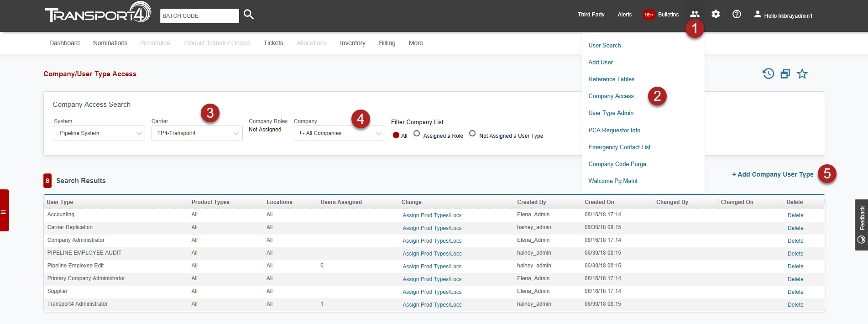Open the Carrier TP4-Transport4 dropdown
The width and height of the screenshot is (868, 324).
point(197,133)
